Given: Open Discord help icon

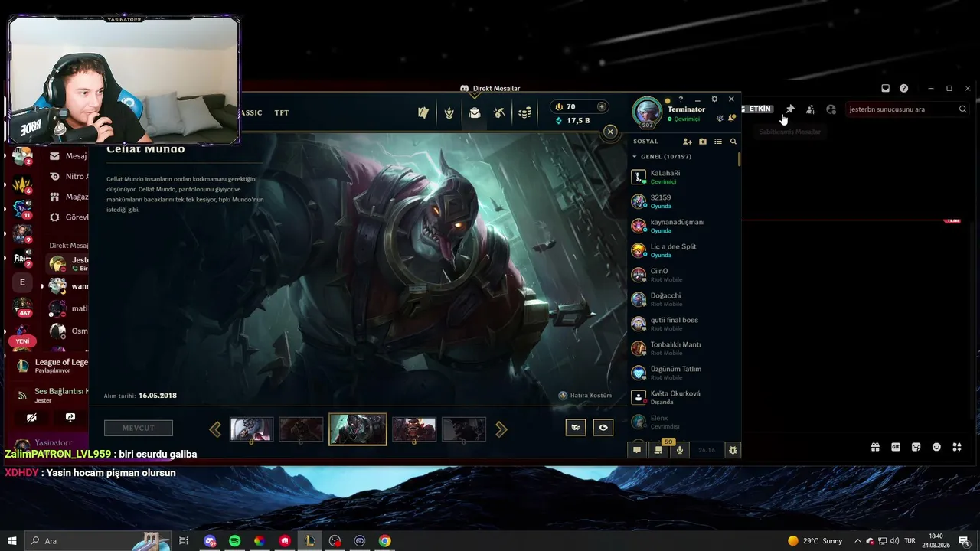Looking at the screenshot, I should (x=904, y=89).
